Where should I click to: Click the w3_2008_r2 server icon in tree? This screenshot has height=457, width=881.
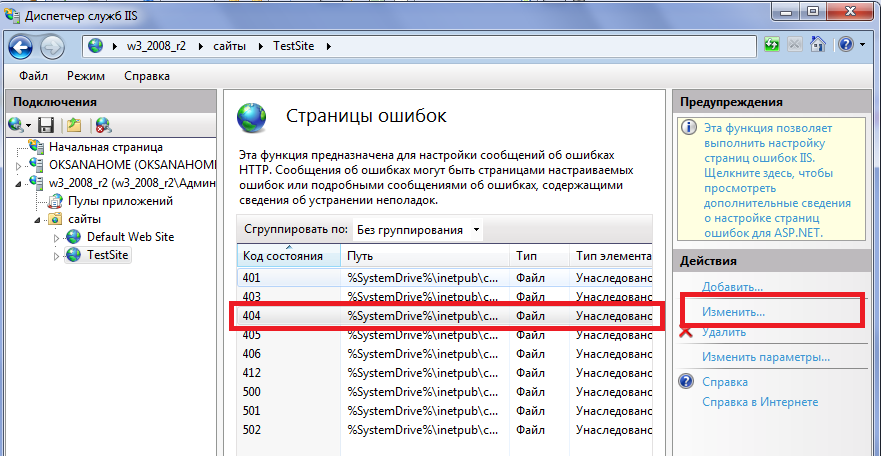point(37,183)
